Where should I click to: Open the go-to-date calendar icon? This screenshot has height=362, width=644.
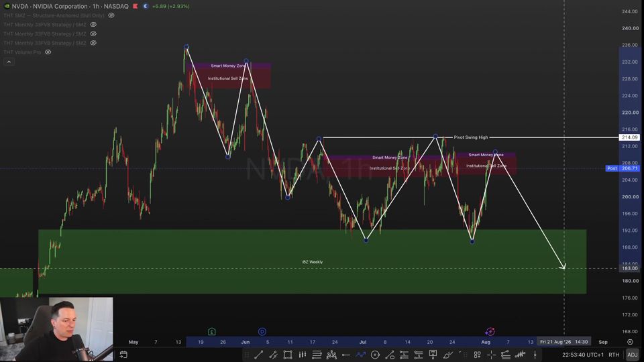point(123,355)
